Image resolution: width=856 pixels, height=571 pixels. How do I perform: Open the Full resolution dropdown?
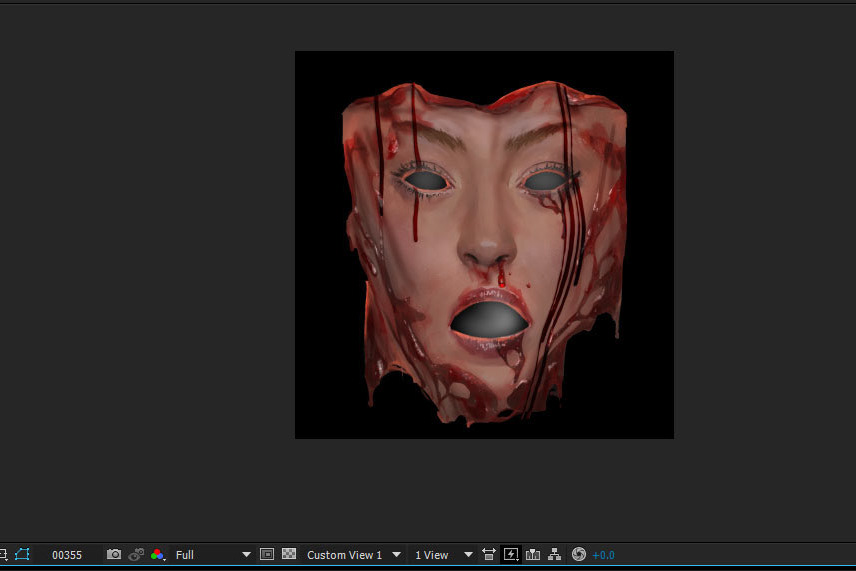coord(212,555)
